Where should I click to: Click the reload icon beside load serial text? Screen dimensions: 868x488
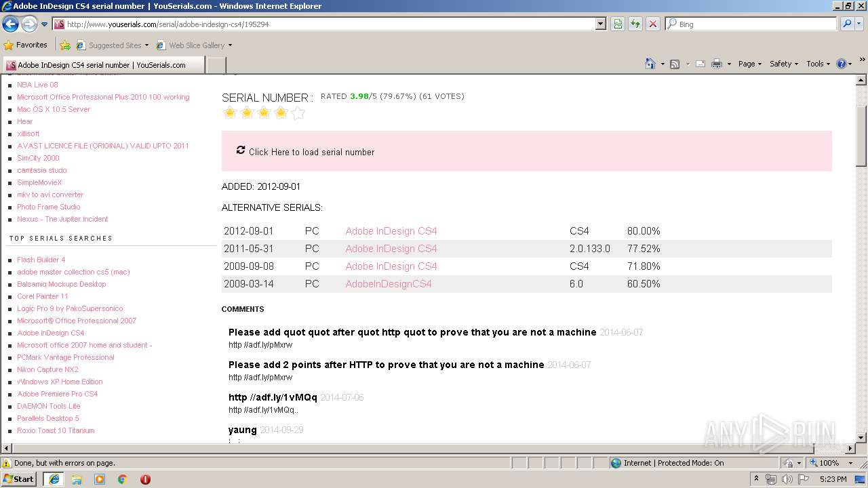click(240, 150)
